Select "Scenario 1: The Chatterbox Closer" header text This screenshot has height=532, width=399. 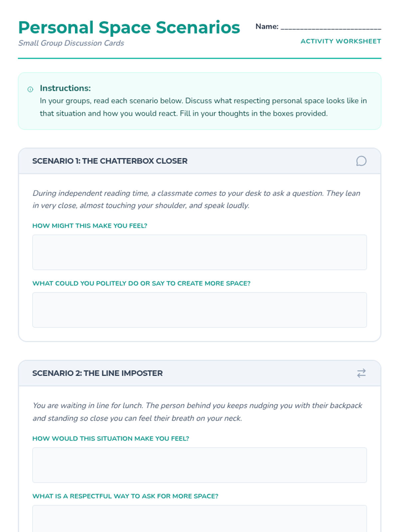click(110, 161)
